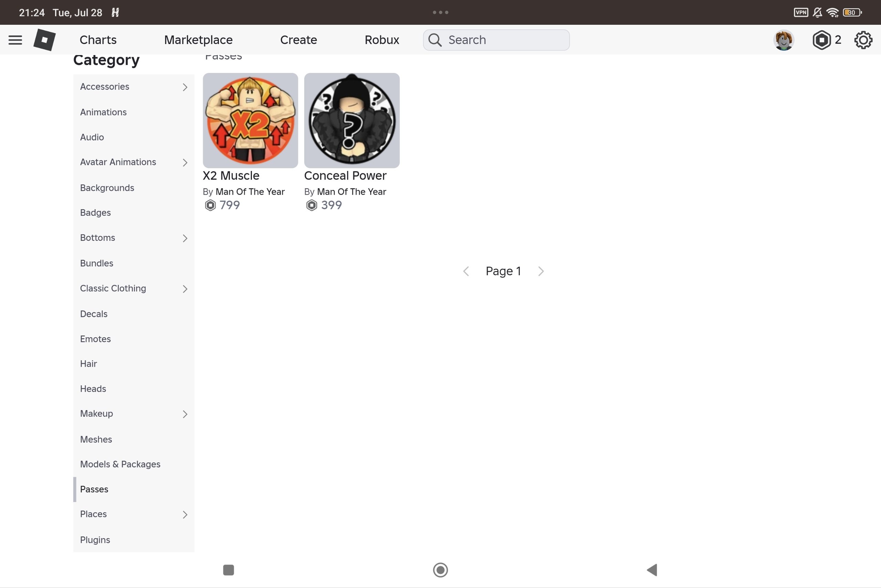The height and width of the screenshot is (588, 881).
Task: Select the Backgrounds category
Action: (134, 188)
